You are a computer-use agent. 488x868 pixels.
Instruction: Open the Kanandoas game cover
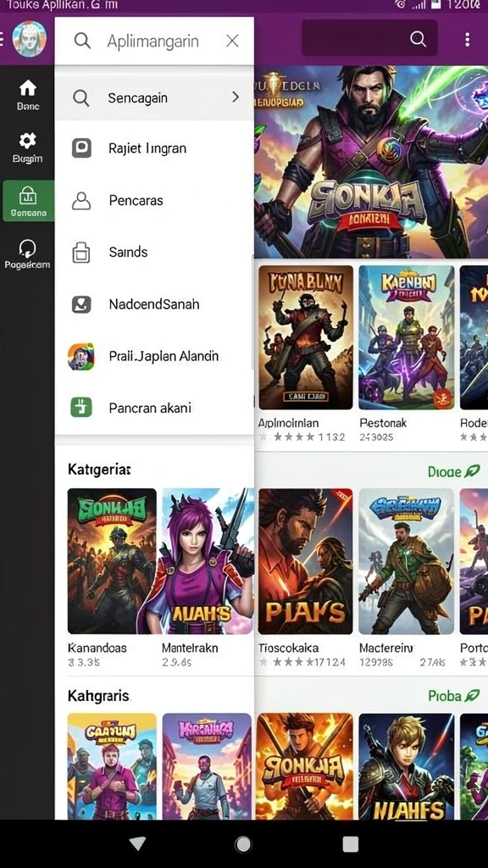(112, 561)
